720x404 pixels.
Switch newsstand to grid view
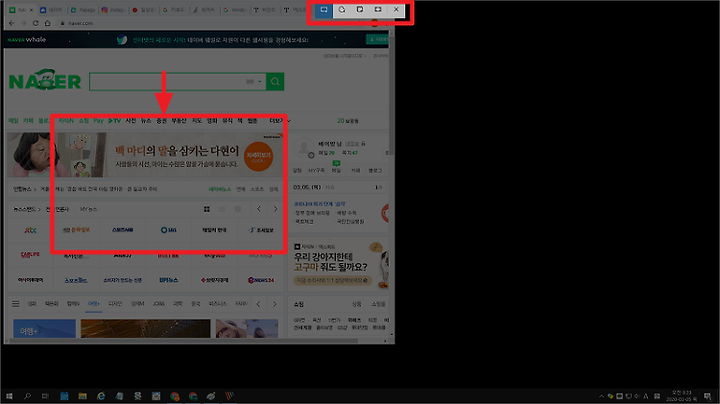(207, 209)
